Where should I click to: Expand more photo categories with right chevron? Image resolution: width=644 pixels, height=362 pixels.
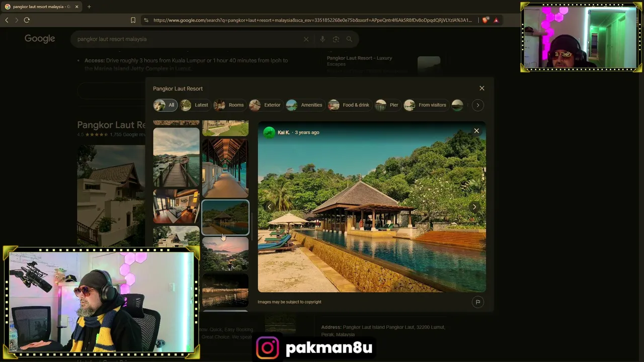click(478, 105)
